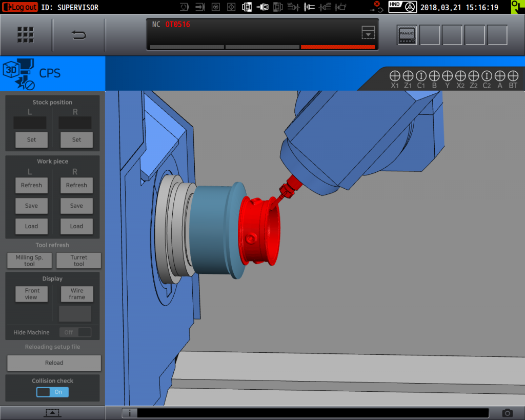Click the FANUC screen display icon
525x420 pixels.
coord(407,35)
